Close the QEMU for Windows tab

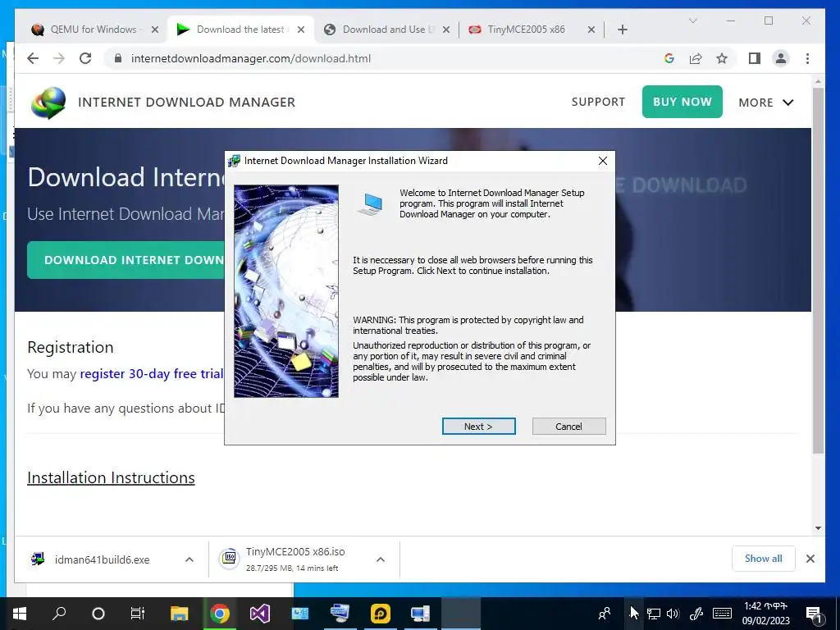(155, 30)
